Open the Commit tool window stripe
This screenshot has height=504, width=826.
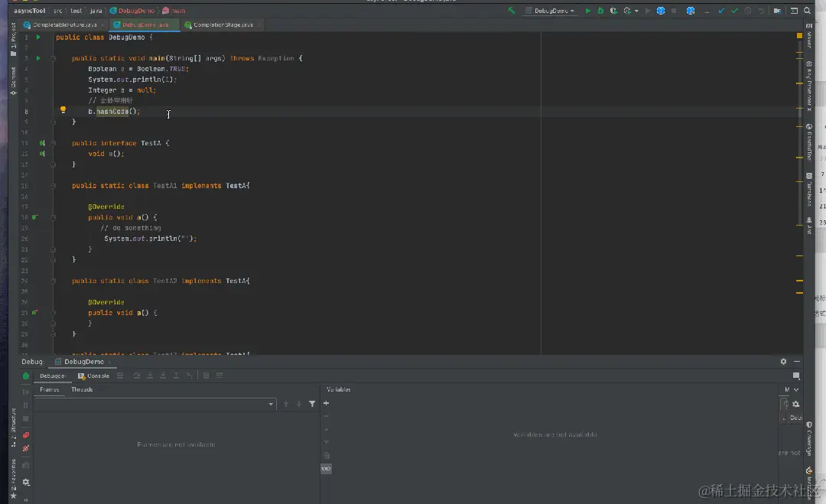[x=13, y=80]
